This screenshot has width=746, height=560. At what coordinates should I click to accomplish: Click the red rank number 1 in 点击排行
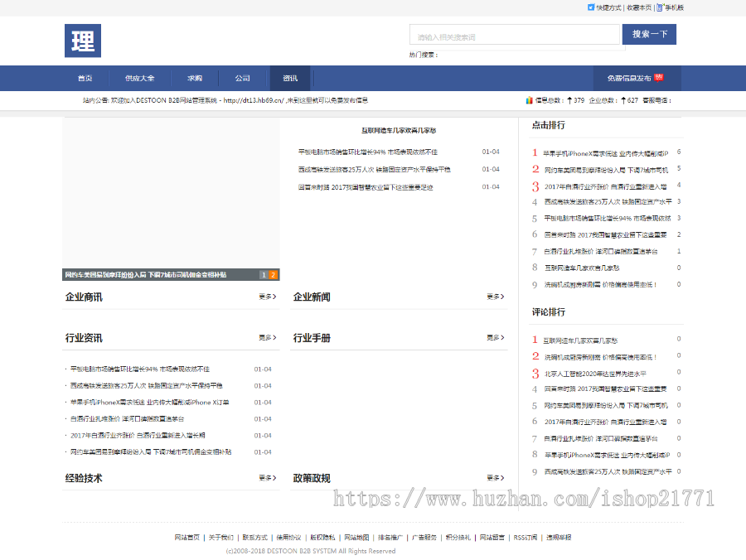click(x=535, y=152)
